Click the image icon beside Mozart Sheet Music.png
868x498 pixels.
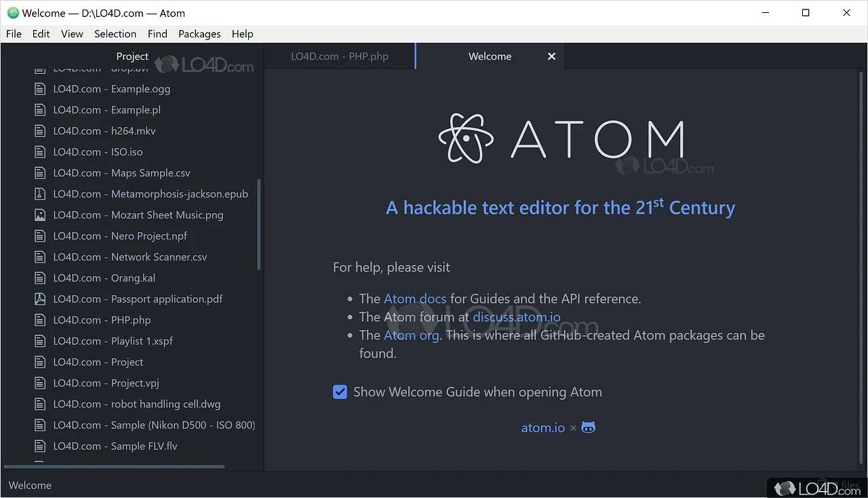pos(40,214)
